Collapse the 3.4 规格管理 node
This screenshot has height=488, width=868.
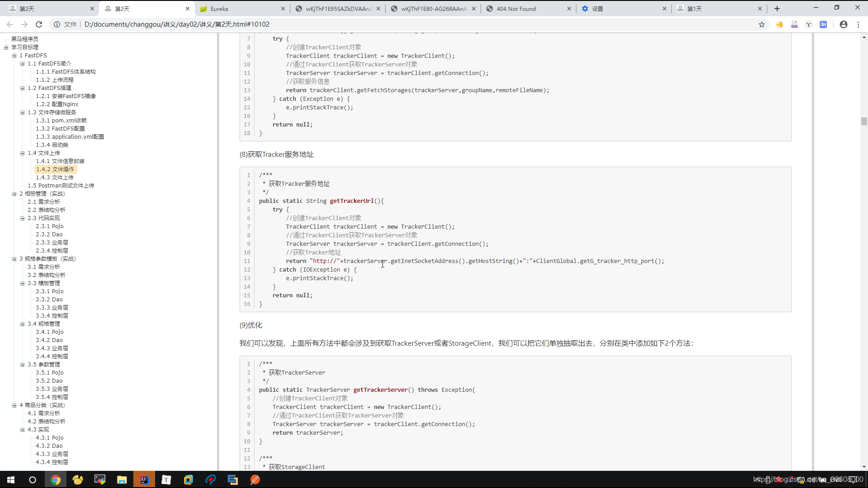(x=22, y=324)
